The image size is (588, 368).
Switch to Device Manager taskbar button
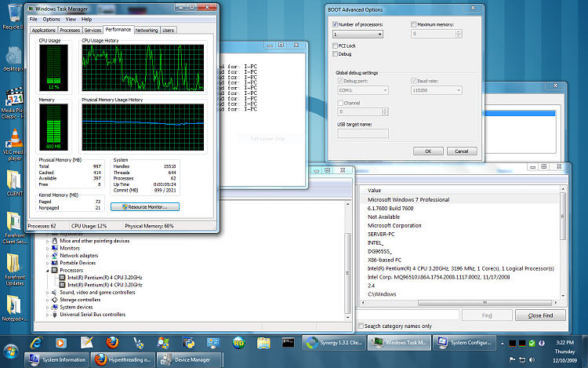point(190,359)
